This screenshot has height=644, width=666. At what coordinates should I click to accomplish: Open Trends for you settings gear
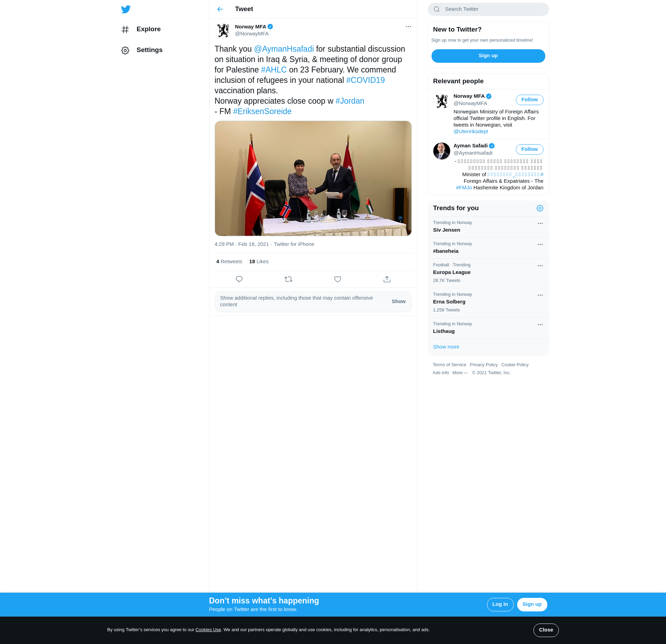point(540,208)
